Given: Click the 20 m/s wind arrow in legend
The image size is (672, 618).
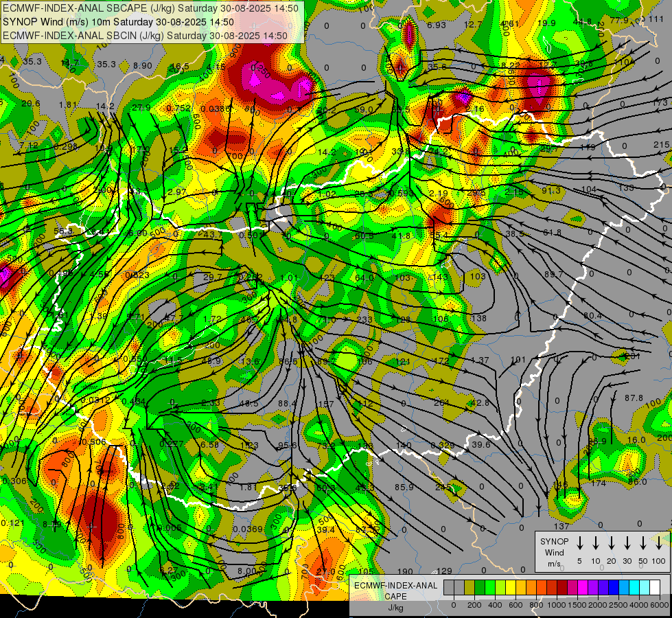Looking at the screenshot, I should (612, 543).
